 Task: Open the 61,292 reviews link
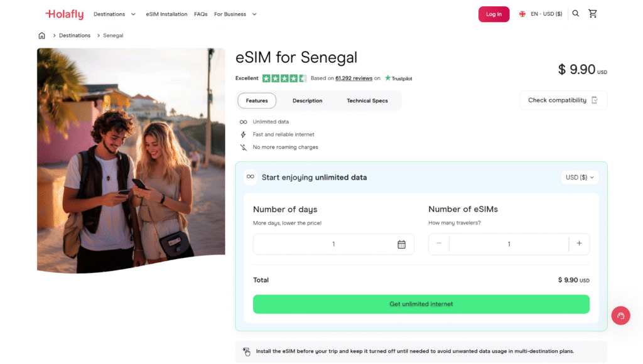pyautogui.click(x=354, y=78)
